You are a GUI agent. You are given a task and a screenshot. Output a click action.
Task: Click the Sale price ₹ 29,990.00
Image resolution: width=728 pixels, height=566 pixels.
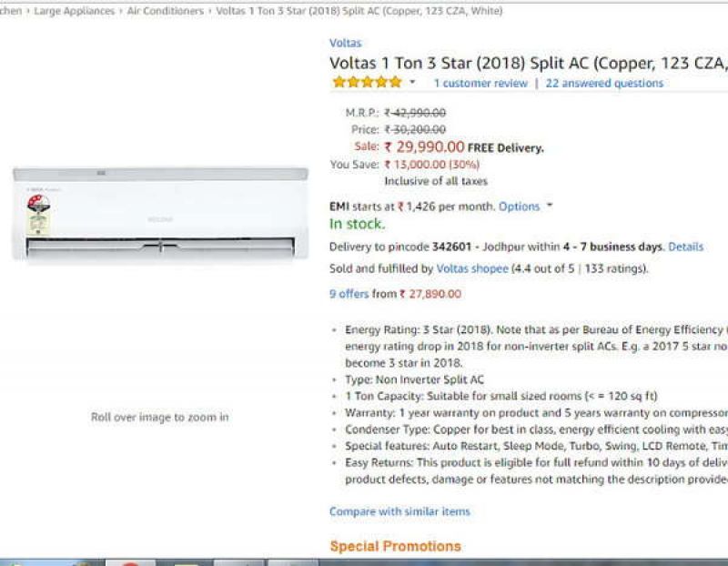424,147
